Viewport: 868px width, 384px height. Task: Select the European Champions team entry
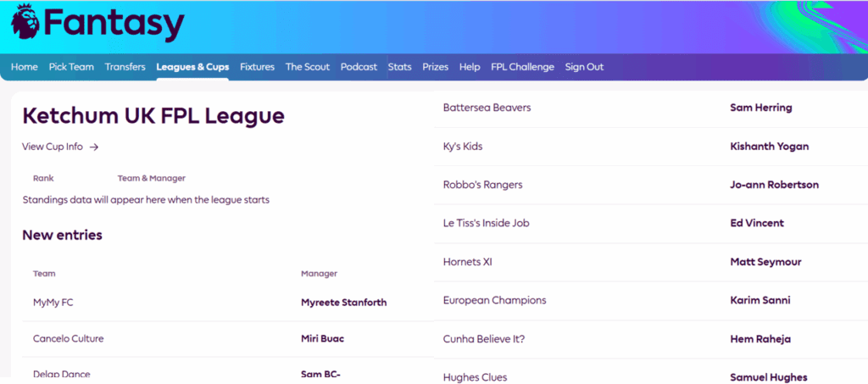point(494,300)
